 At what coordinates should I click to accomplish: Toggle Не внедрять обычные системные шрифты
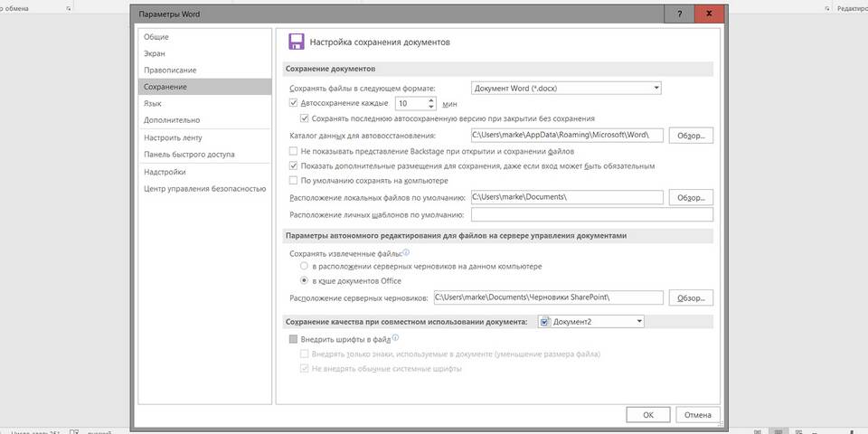click(304, 369)
